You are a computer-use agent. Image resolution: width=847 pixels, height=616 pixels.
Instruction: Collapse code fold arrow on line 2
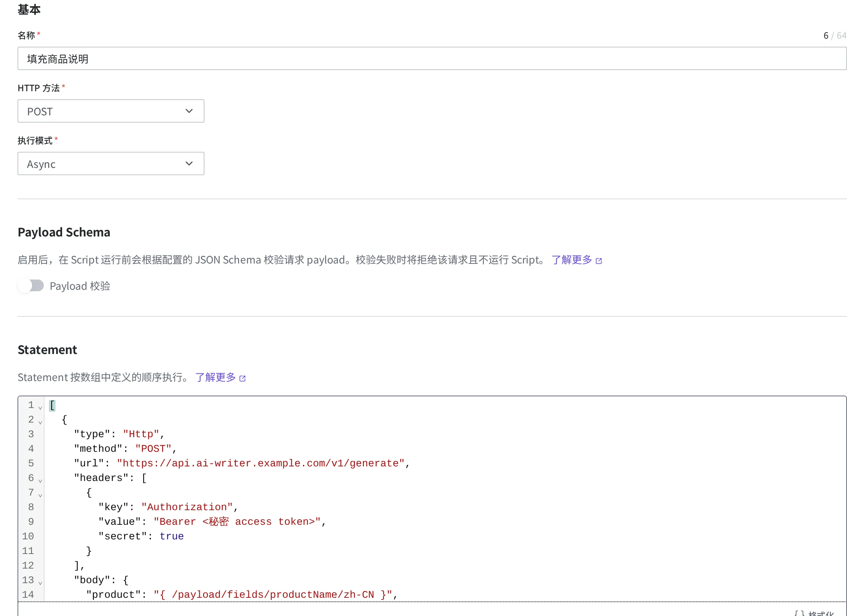tap(40, 423)
